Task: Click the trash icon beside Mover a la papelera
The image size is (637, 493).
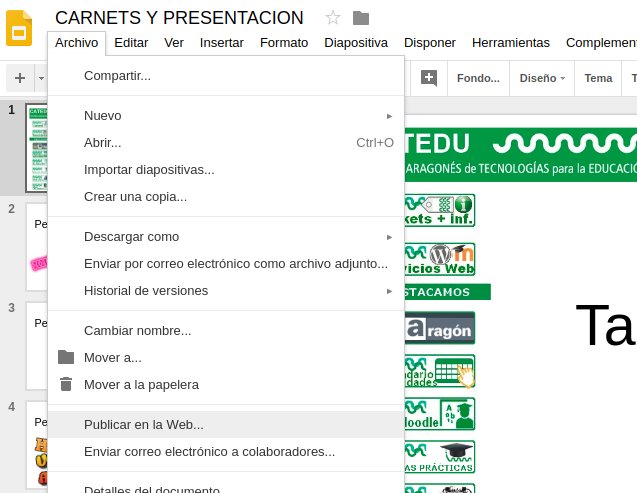Action: (x=66, y=384)
